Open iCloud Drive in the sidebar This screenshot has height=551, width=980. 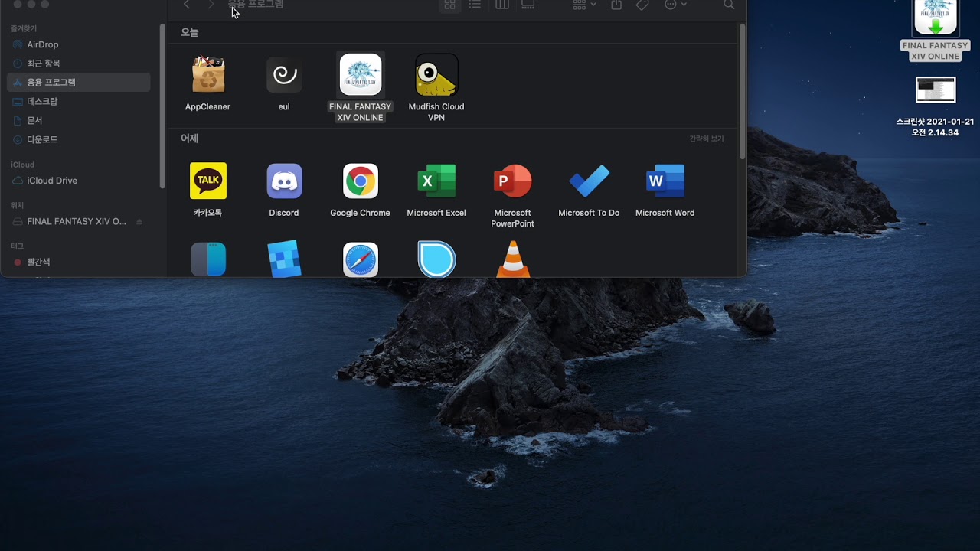[79, 181]
